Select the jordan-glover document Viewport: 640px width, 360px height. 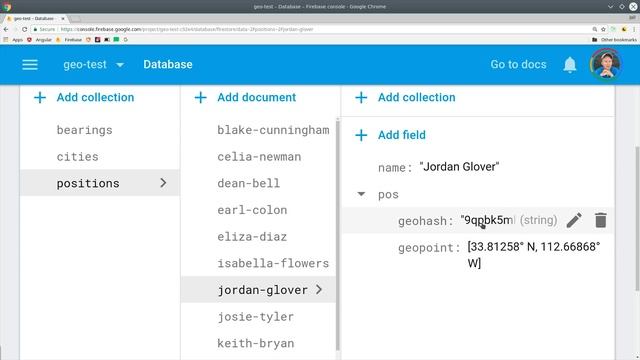258,290
